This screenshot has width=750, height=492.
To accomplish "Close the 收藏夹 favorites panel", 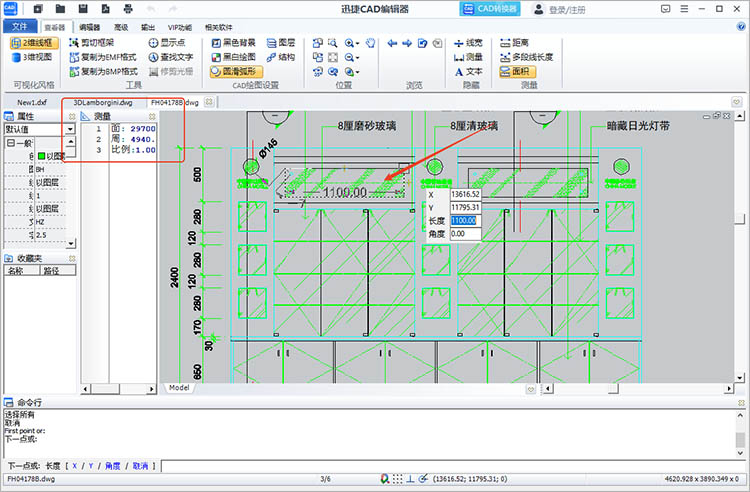I will click(x=72, y=258).
